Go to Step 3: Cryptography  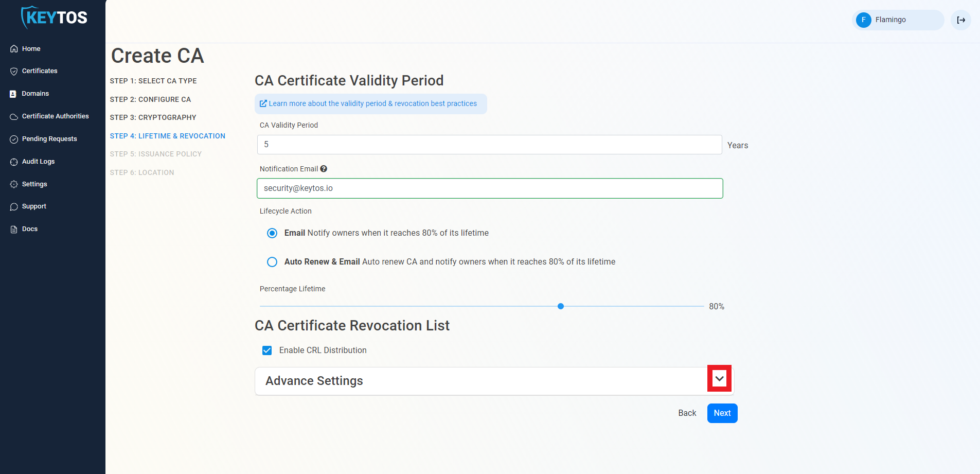click(153, 117)
